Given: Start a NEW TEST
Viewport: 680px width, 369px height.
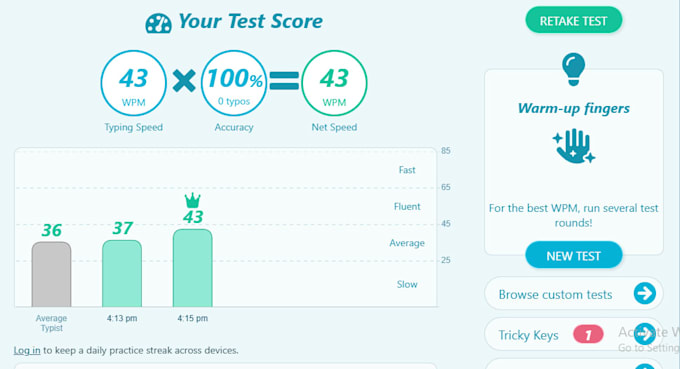Looking at the screenshot, I should [x=573, y=255].
